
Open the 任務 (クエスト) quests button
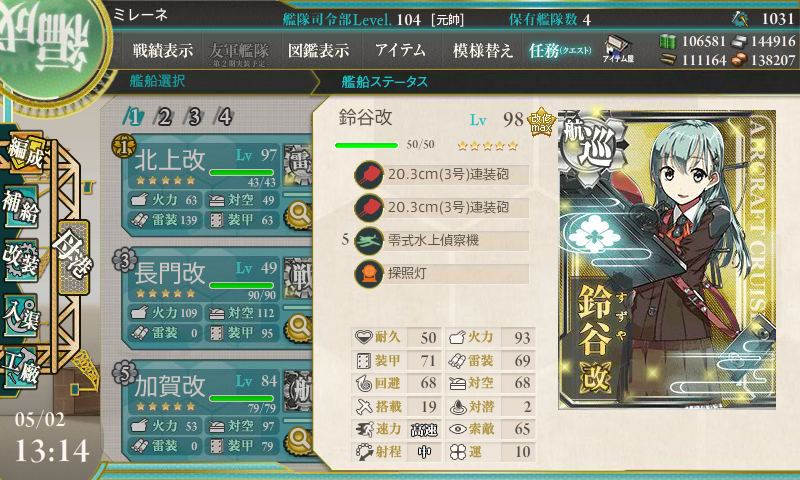(560, 50)
